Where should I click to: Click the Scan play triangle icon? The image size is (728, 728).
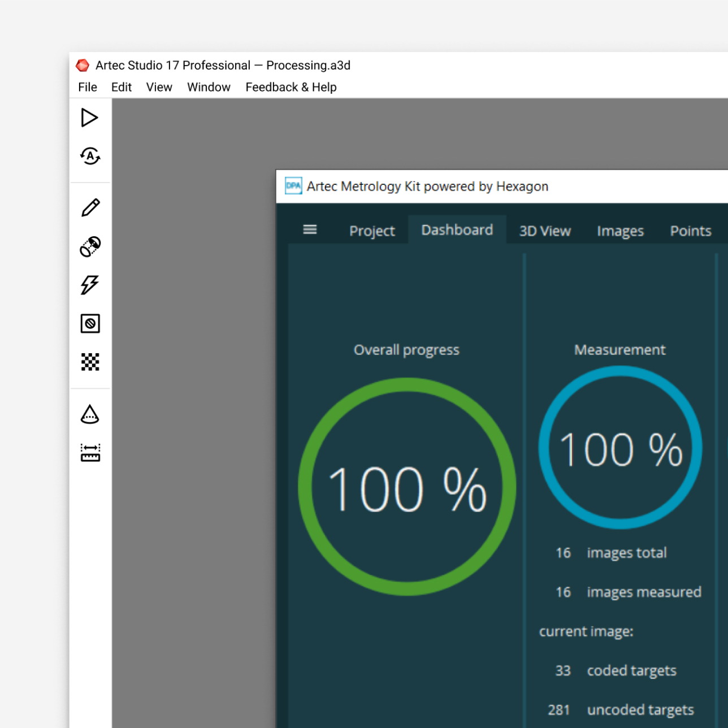click(x=89, y=118)
